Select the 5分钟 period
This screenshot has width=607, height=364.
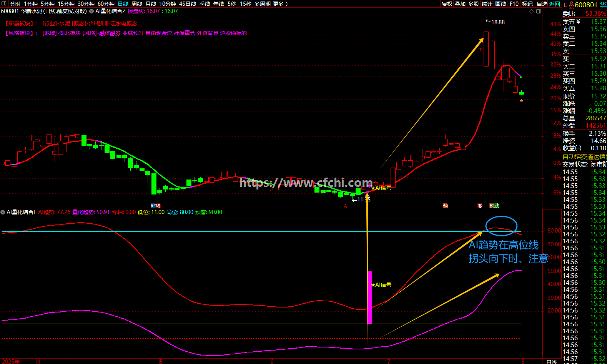coord(48,4)
